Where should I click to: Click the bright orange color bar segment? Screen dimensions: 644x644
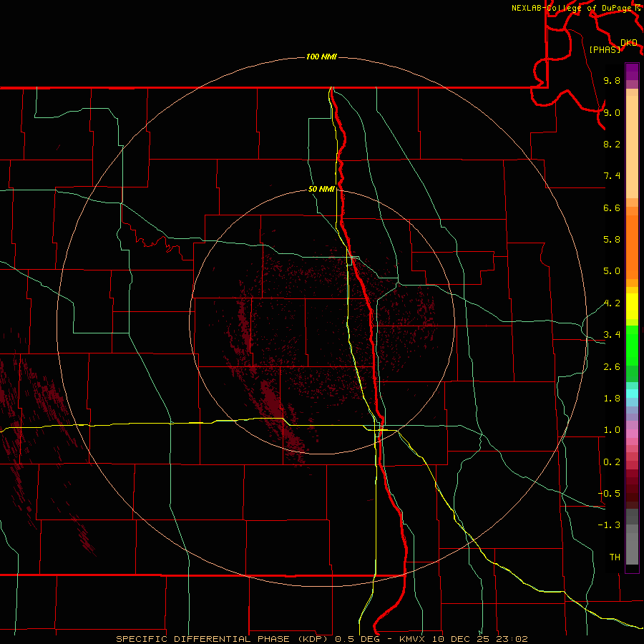(x=632, y=248)
